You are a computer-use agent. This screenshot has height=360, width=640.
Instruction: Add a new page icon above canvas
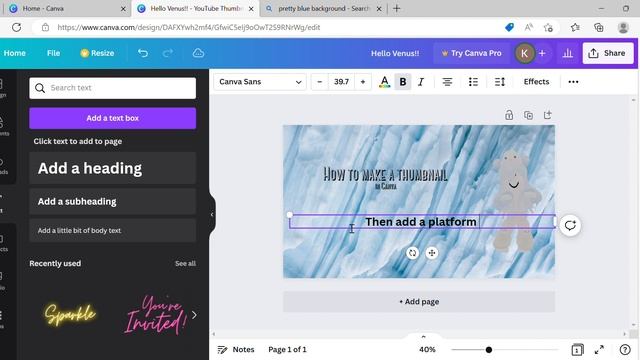pos(547,115)
